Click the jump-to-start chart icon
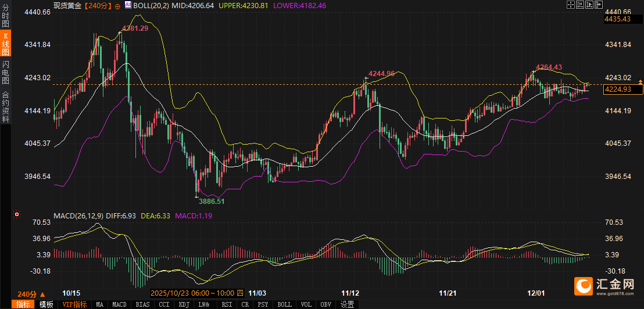This screenshot has width=644, height=309. [x=579, y=5]
